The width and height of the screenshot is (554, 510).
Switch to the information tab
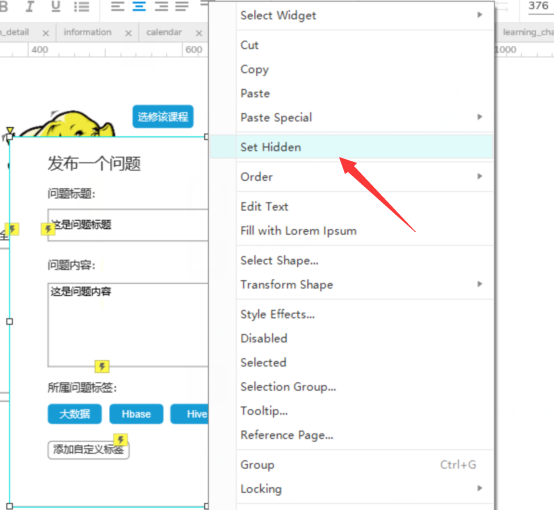coord(87,32)
